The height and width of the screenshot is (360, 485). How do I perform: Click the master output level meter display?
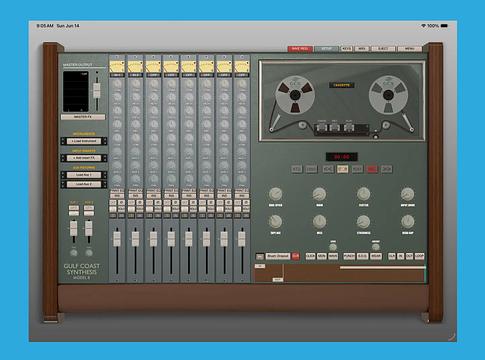(x=76, y=91)
